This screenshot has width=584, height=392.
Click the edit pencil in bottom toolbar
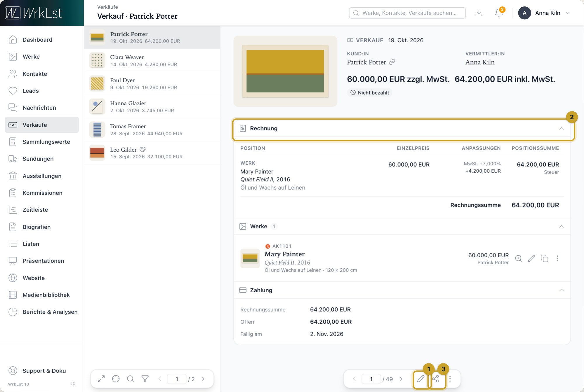tap(420, 379)
